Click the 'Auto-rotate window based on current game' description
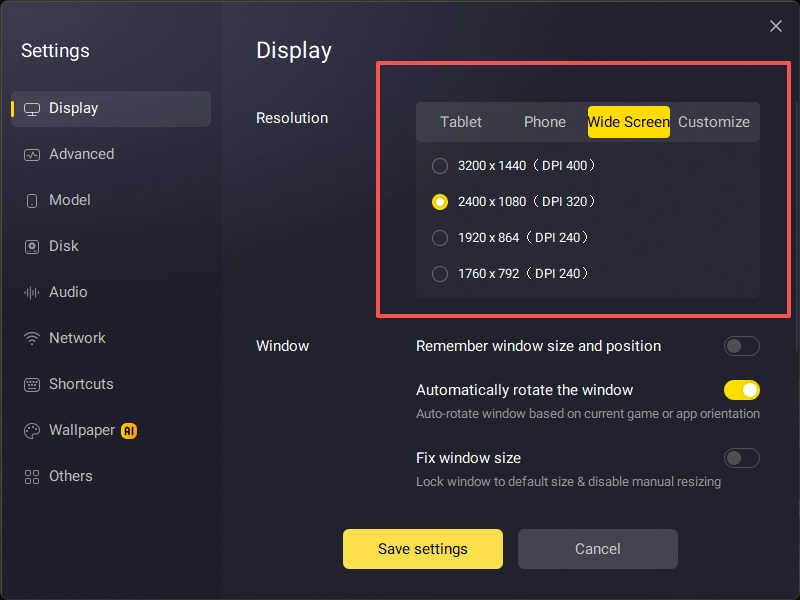The height and width of the screenshot is (600, 800). tap(588, 414)
